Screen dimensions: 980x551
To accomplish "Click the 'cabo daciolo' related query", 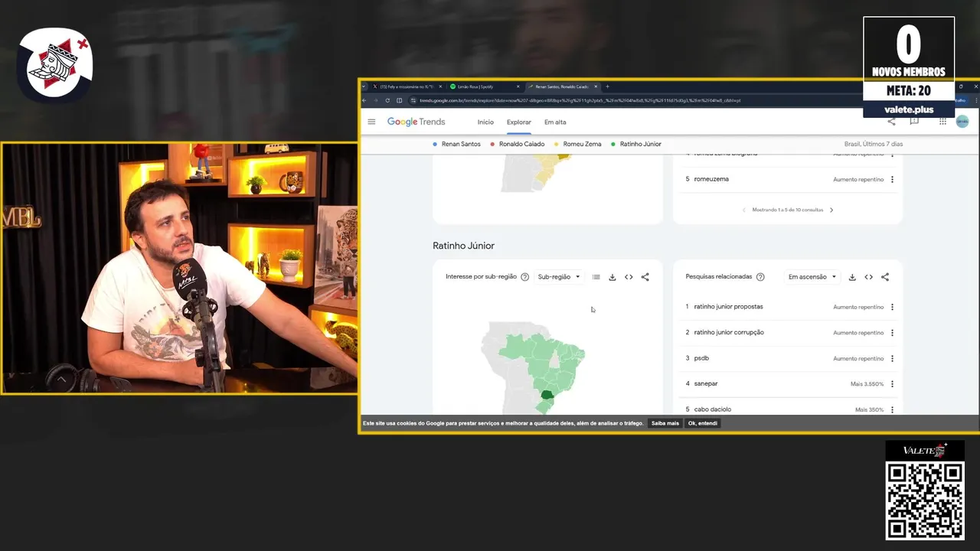I will pos(712,409).
